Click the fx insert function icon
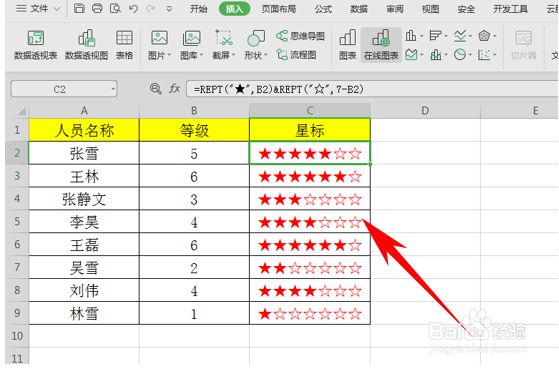559x368 pixels. pyautogui.click(x=174, y=88)
